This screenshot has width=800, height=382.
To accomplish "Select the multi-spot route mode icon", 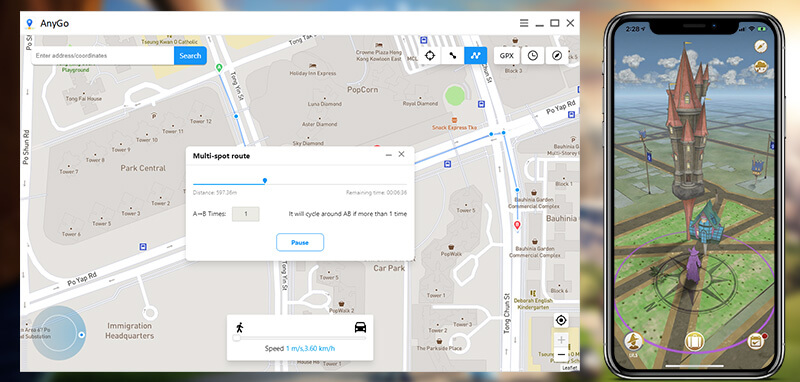I will coord(476,56).
